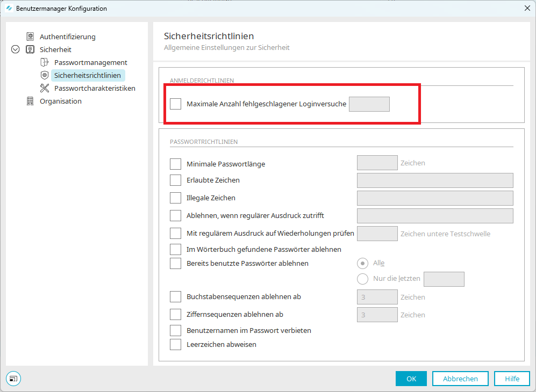Check the Minimale Passwortlänge option
The height and width of the screenshot is (392, 536).
pyautogui.click(x=175, y=164)
